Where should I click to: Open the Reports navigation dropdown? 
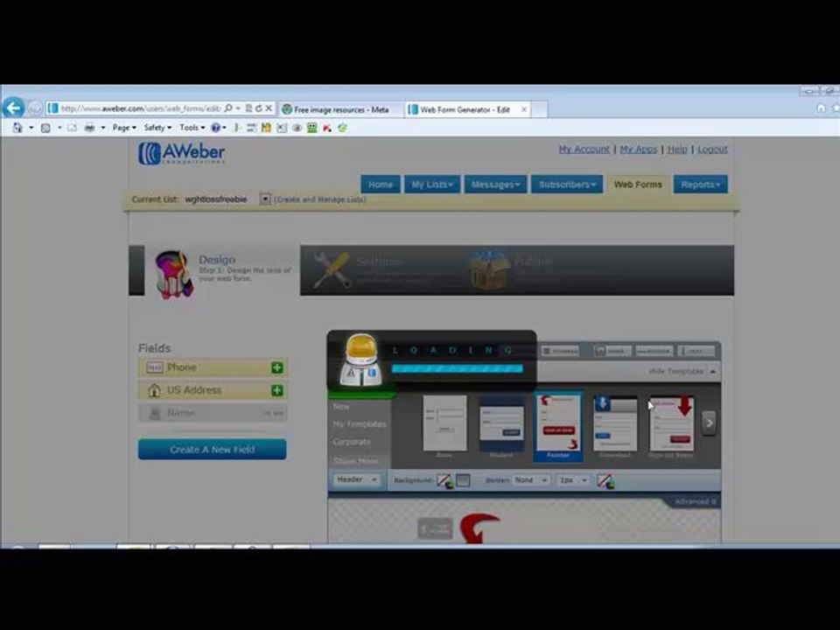(700, 185)
